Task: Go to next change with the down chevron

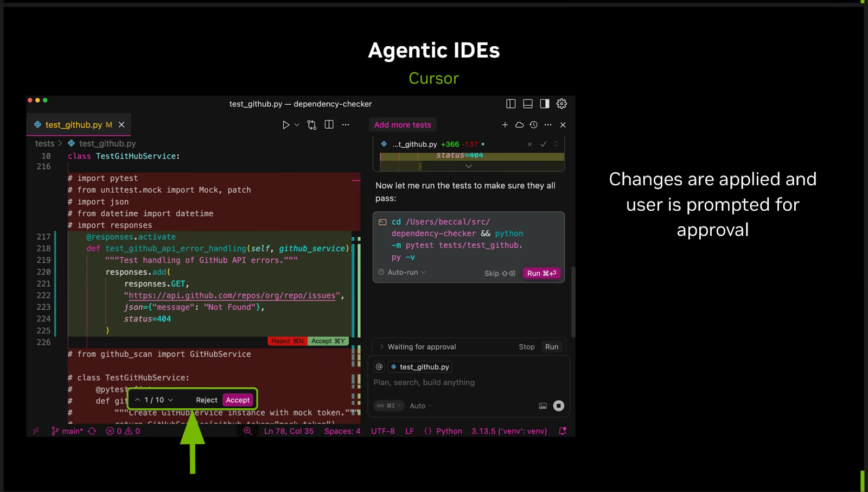Action: 170,400
